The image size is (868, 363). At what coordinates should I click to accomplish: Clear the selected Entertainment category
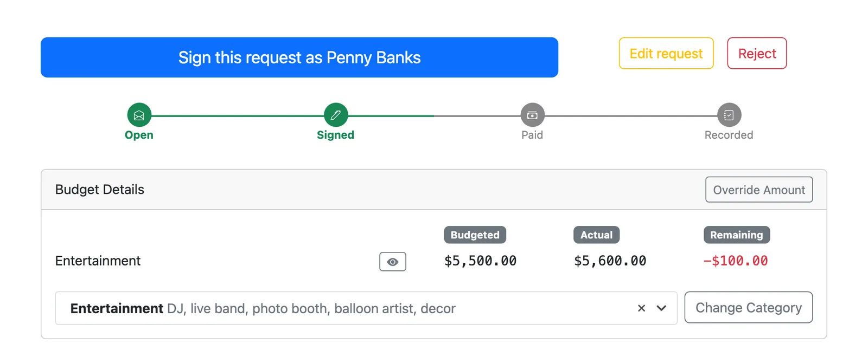[641, 308]
